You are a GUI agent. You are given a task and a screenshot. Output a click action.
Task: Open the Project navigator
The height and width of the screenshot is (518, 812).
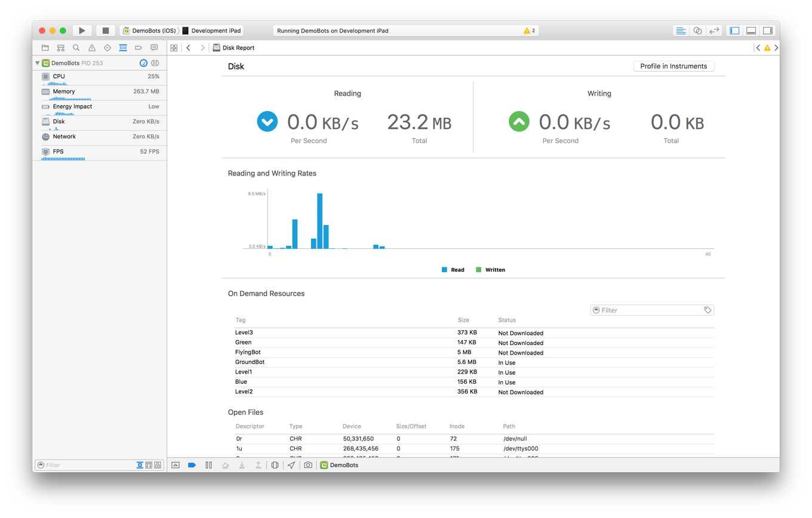(x=45, y=48)
